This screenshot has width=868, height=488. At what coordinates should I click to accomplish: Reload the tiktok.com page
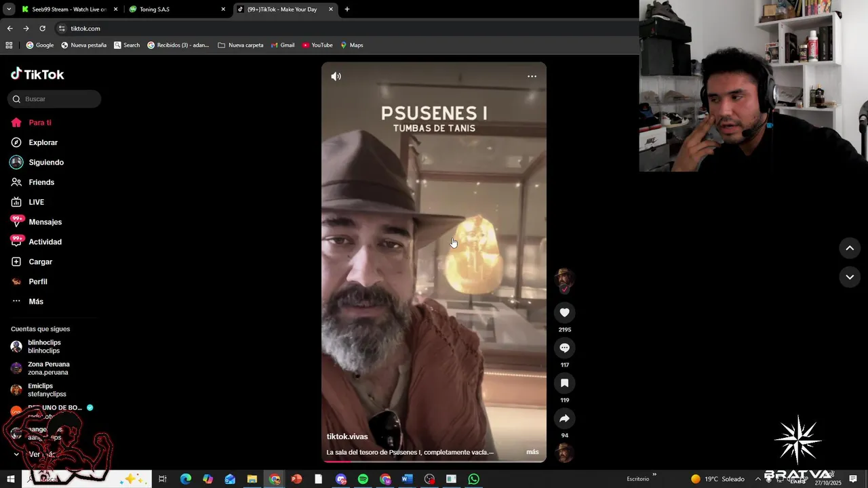42,28
